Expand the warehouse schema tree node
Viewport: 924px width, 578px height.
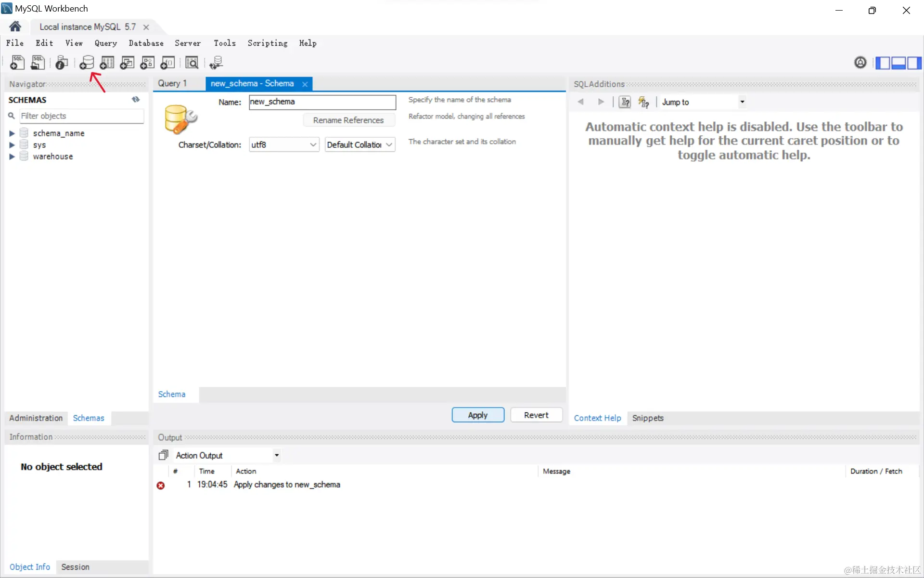coord(12,157)
